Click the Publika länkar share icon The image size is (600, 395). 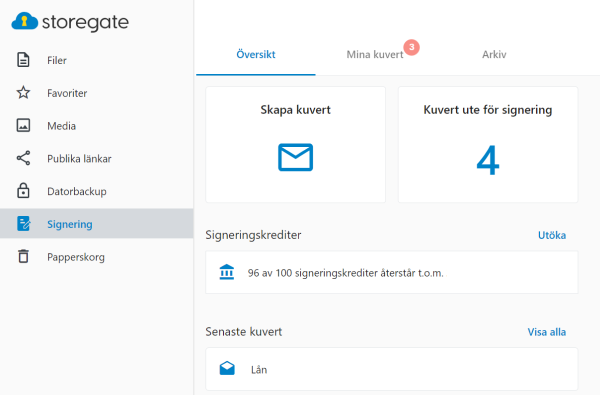point(23,158)
